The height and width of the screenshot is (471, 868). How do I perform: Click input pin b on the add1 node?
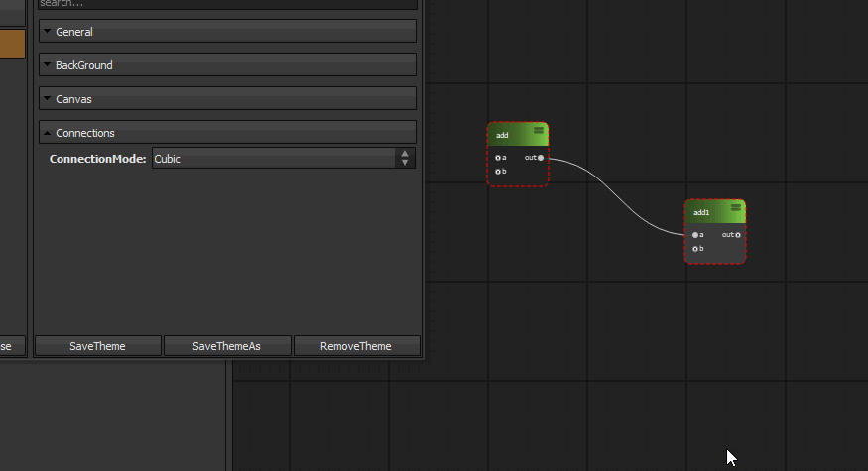click(695, 249)
